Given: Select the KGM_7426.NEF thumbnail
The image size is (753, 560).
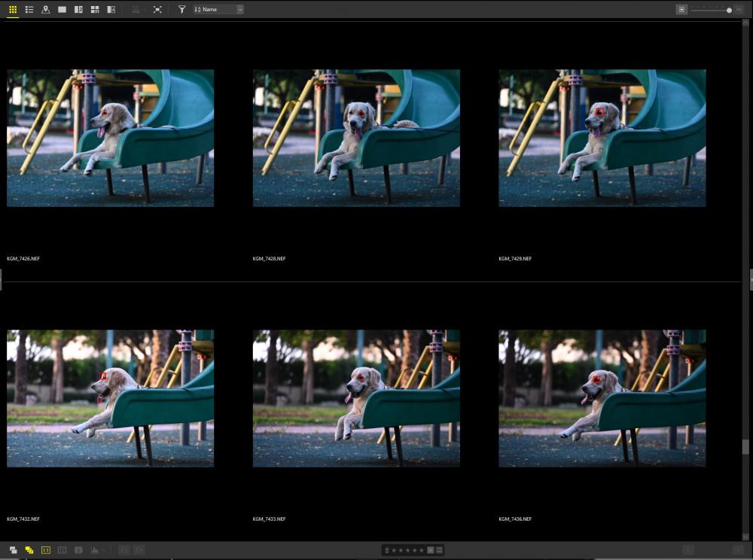Looking at the screenshot, I should [x=111, y=138].
